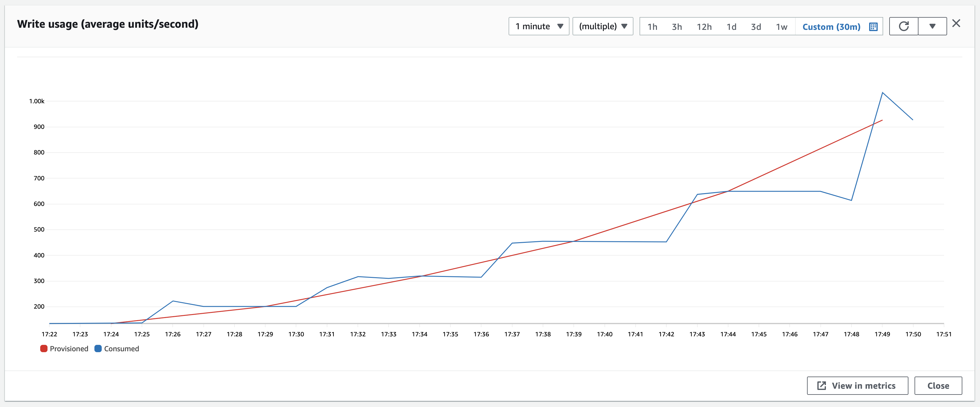Click the 17:22 x-axis label
The width and height of the screenshot is (980, 407).
[49, 334]
